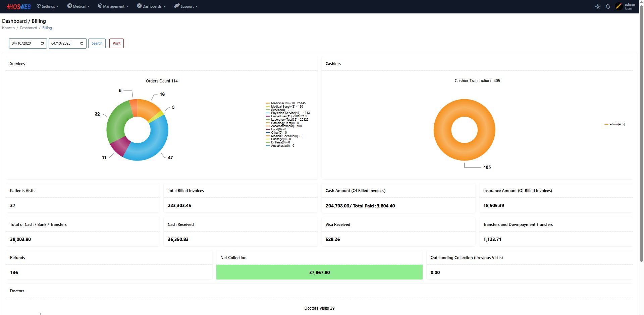
Task: Expand the Management dropdown arrow
Action: [127, 6]
